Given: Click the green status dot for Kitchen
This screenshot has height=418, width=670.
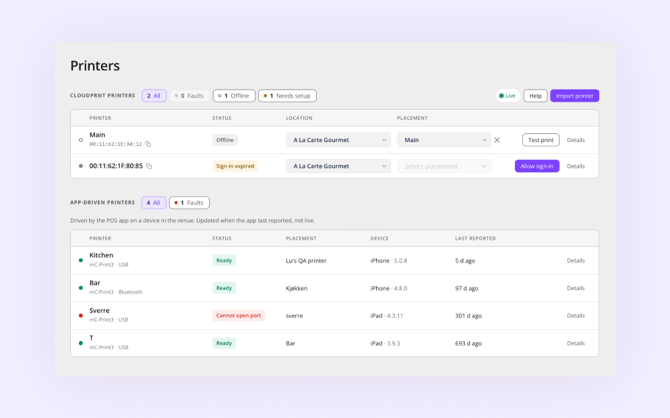Looking at the screenshot, I should point(81,260).
